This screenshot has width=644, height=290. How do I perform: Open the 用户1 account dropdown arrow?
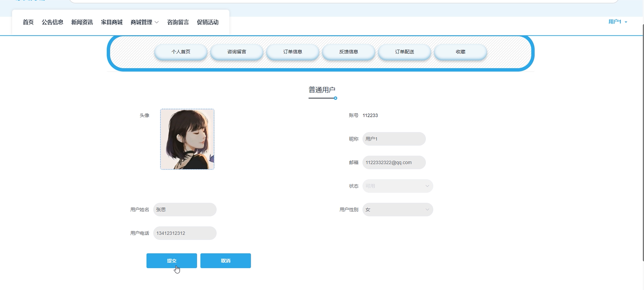[x=626, y=22]
